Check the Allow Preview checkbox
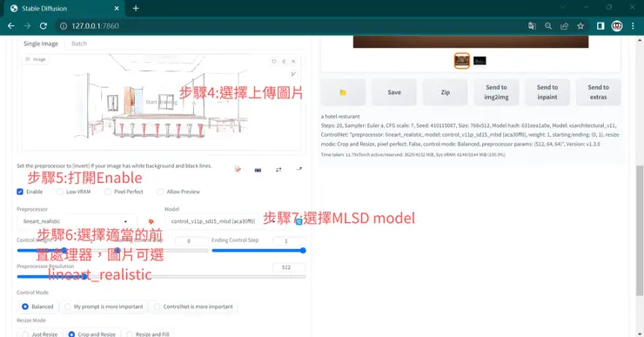Viewport: 644px width, 337px height. click(x=160, y=192)
